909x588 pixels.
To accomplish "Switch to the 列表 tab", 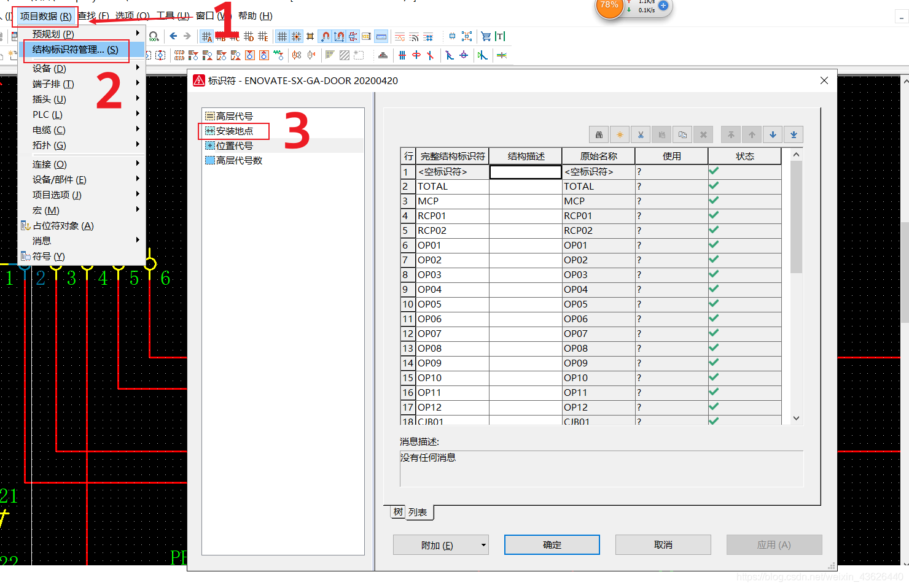I will (x=418, y=512).
